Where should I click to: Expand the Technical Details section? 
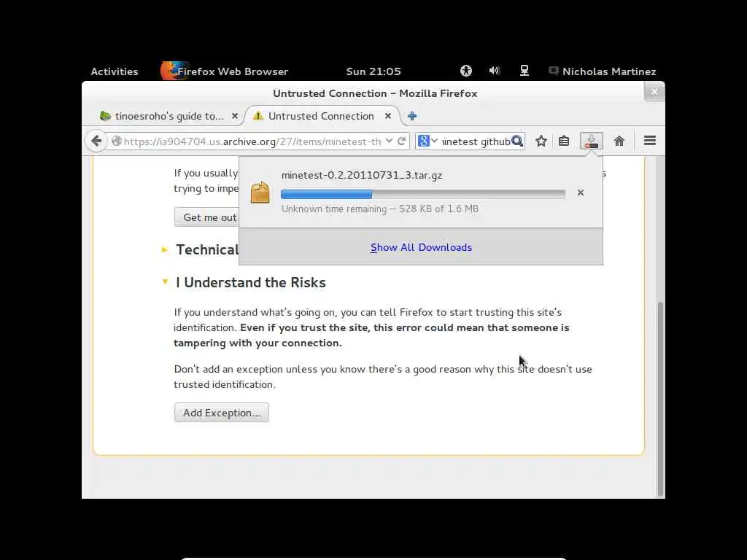click(x=165, y=249)
